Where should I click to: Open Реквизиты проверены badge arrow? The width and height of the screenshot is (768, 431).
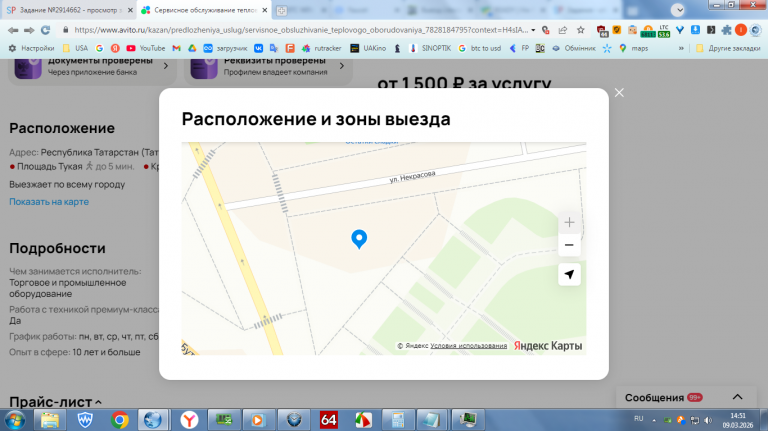click(x=342, y=66)
